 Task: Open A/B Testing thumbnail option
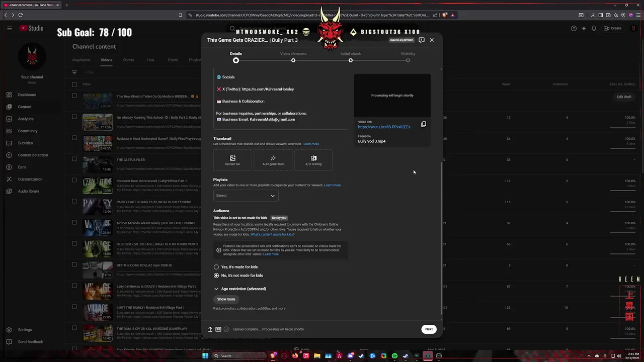click(313, 160)
